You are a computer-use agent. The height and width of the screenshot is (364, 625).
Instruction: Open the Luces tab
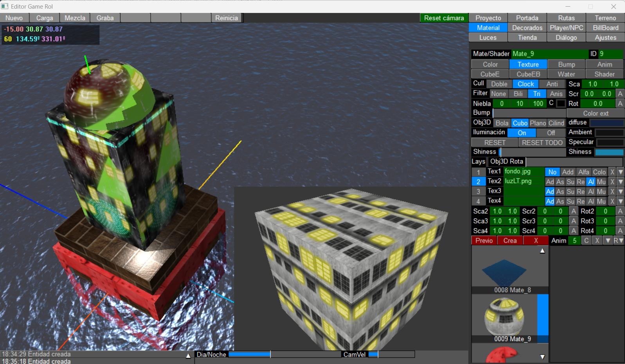pyautogui.click(x=488, y=38)
